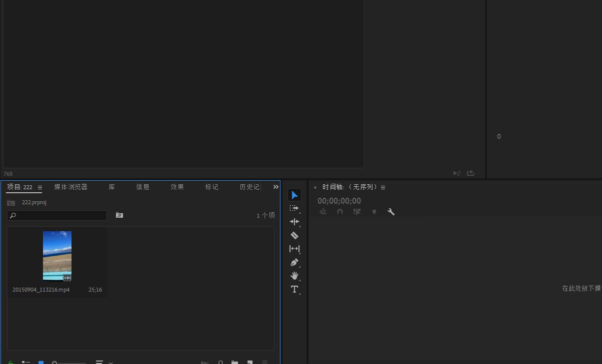602x364 pixels.
Task: Toggle timeline snap magnet icon
Action: [x=340, y=212]
